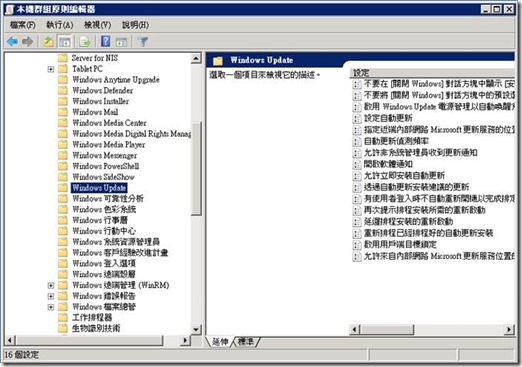The height and width of the screenshot is (367, 522).
Task: Select Windows Media Player folder
Action: 109,144
